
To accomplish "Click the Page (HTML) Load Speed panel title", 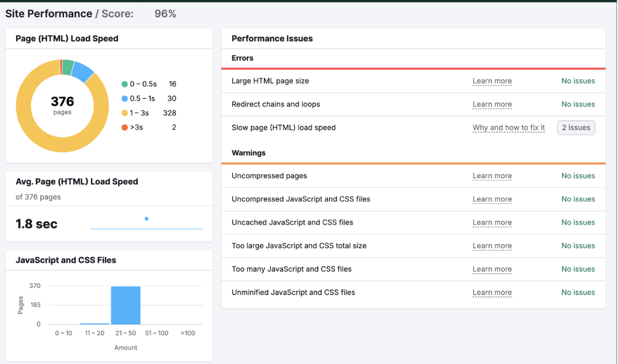I will pyautogui.click(x=67, y=39).
